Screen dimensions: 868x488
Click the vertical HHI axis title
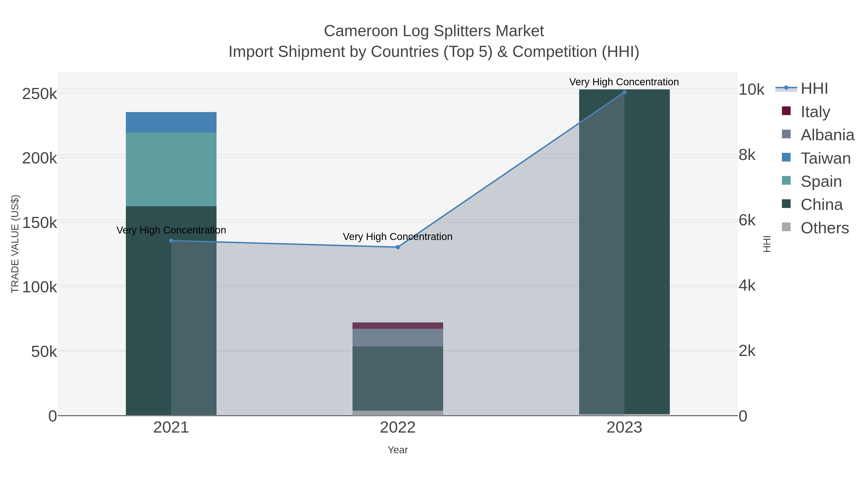[x=766, y=244]
